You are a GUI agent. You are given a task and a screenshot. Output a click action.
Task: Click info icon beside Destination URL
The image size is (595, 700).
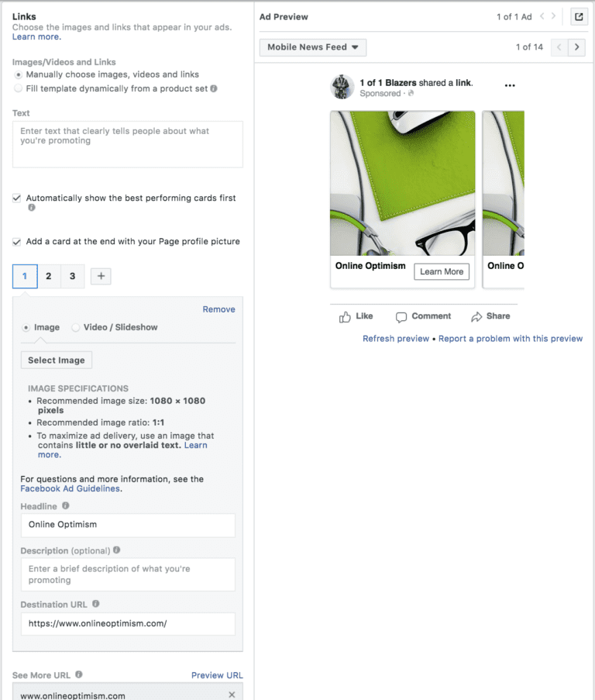95,604
